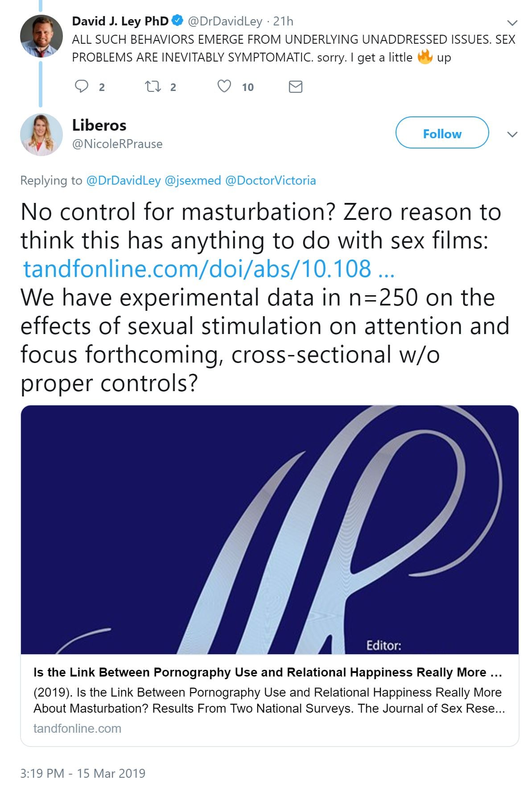532x788 pixels.
Task: Click the reply icon on David Ley's tweet
Action: pyautogui.click(x=82, y=86)
